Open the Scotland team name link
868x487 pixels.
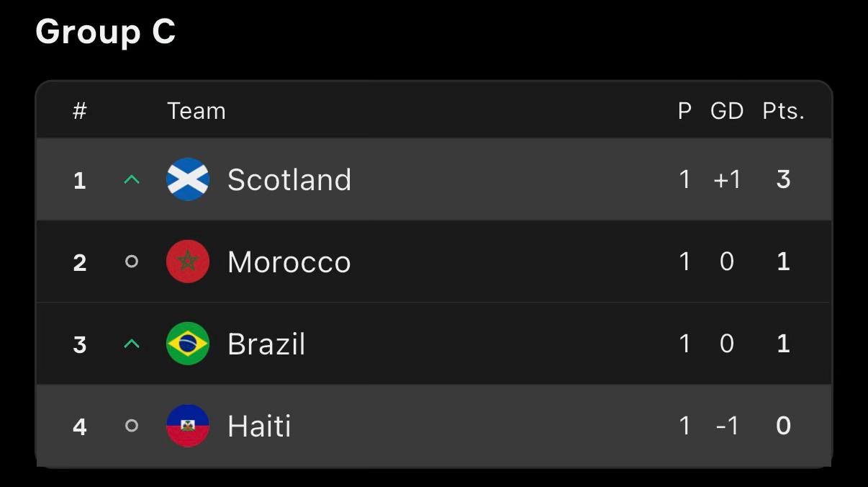pyautogui.click(x=289, y=179)
